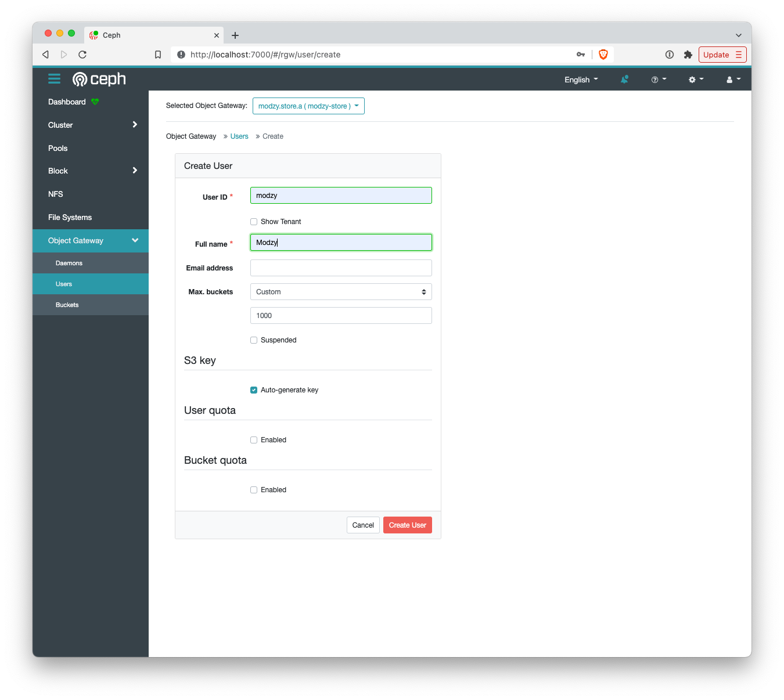
Task: Toggle the sidebar hamburger menu
Action: (54, 79)
